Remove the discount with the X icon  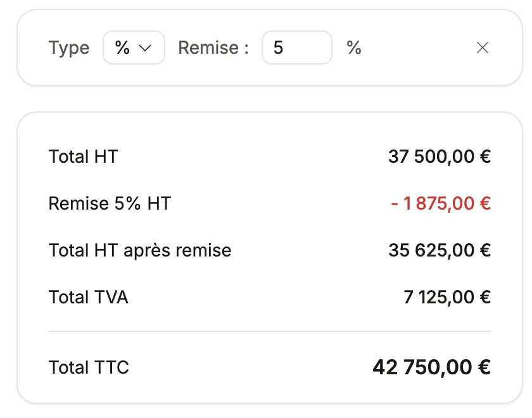pos(482,48)
